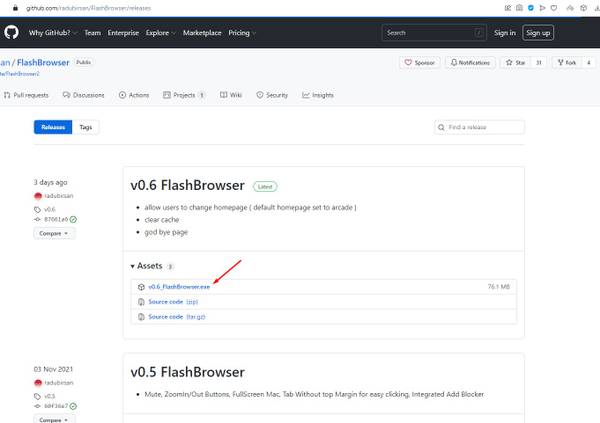
Task: Switch to the Wiki tab
Action: [231, 95]
